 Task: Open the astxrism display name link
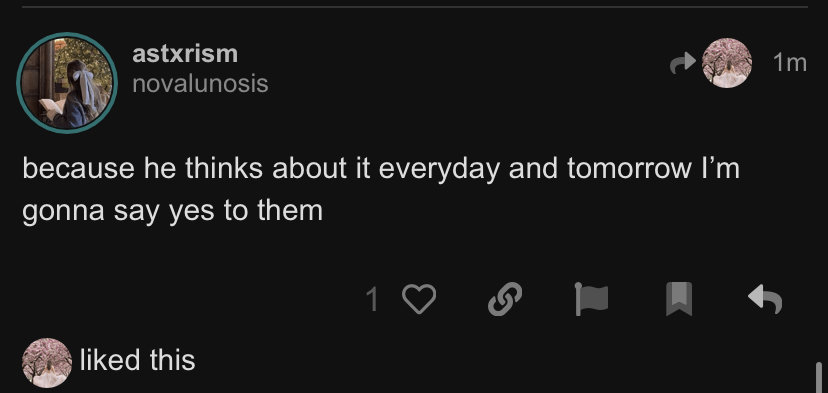click(185, 54)
